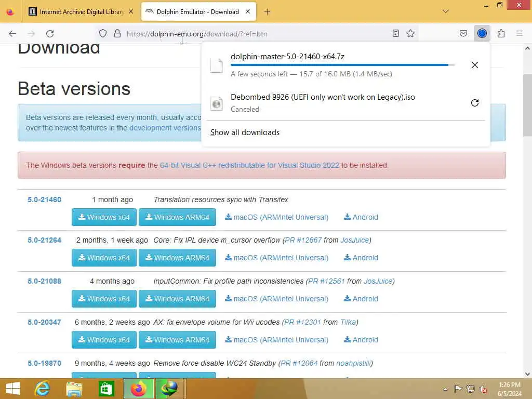Toggle reader view icon in address bar
532x399 pixels.
(395, 33)
